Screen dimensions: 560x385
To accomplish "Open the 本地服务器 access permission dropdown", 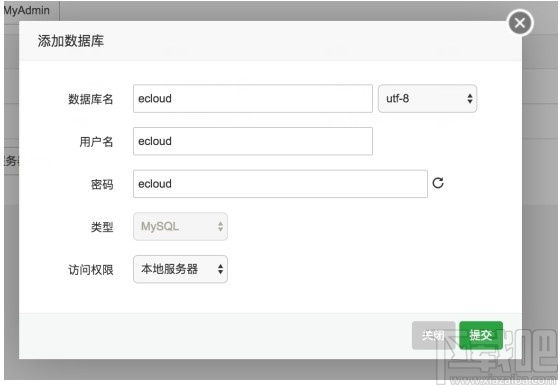I will click(x=180, y=269).
